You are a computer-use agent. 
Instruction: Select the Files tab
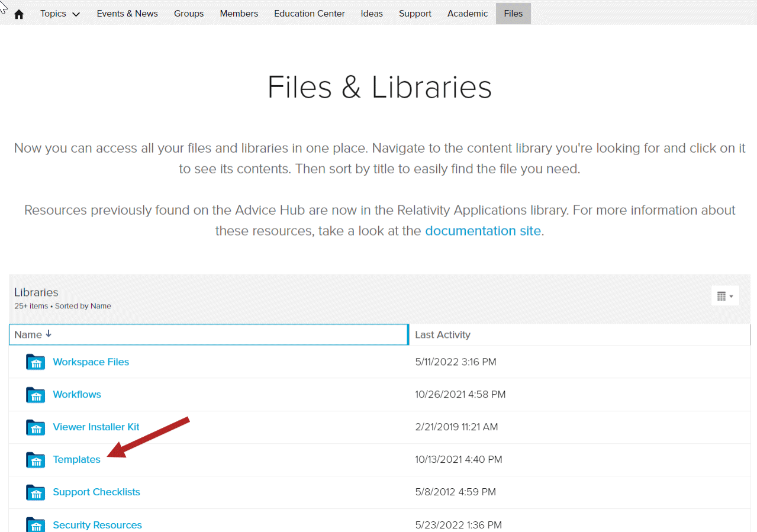513,14
